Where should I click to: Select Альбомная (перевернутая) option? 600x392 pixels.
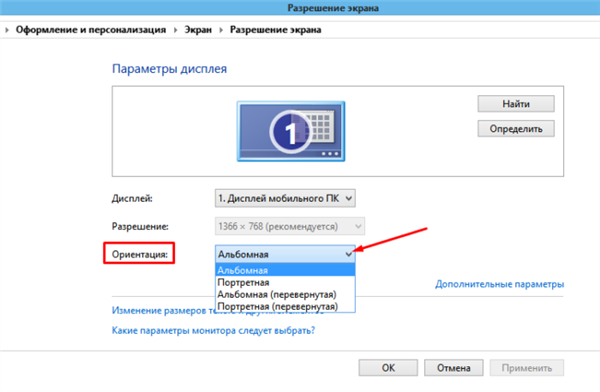[x=285, y=294]
